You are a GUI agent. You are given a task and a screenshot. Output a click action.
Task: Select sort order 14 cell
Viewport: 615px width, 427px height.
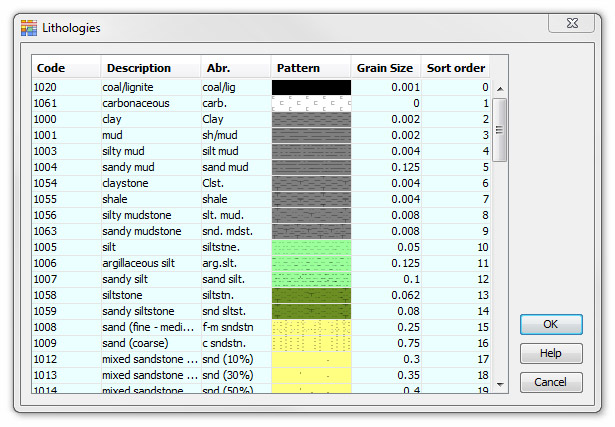[456, 311]
